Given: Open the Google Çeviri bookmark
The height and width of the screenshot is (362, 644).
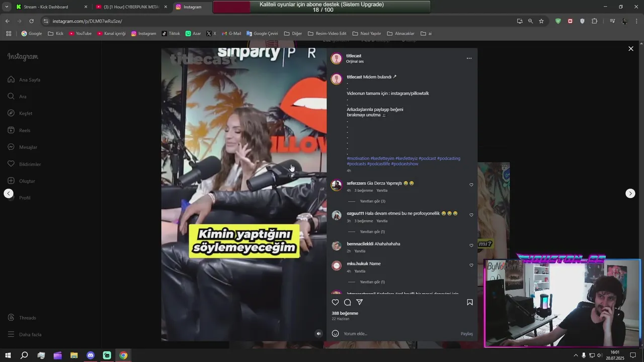Looking at the screenshot, I should (x=262, y=34).
